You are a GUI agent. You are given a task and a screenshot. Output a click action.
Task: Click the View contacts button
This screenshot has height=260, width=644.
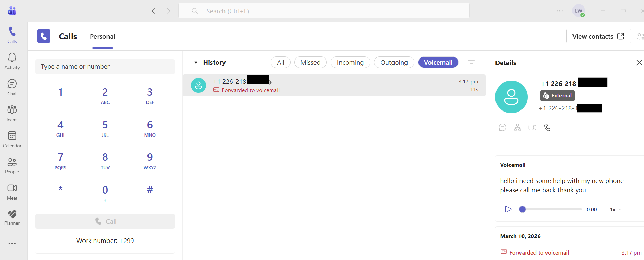pyautogui.click(x=598, y=36)
